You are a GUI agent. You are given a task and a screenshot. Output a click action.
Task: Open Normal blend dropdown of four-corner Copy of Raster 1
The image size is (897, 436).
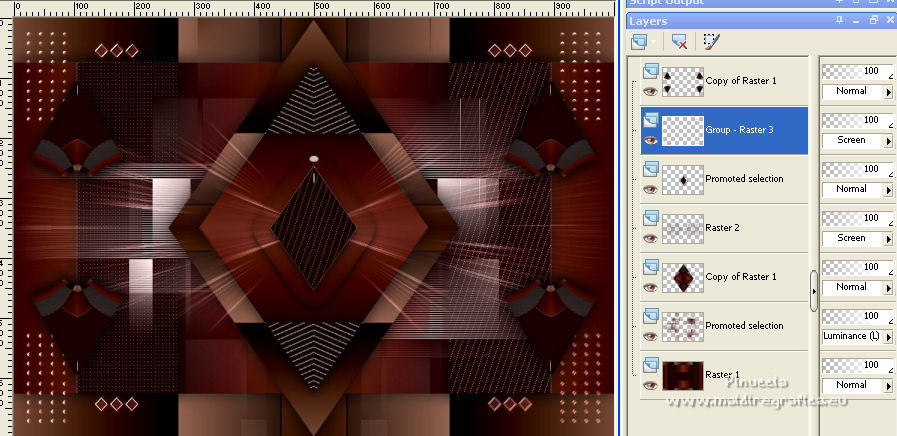point(888,92)
